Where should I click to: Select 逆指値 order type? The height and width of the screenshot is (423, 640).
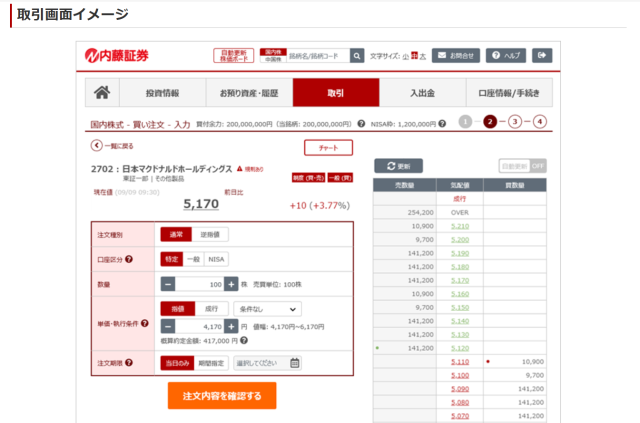pos(210,234)
